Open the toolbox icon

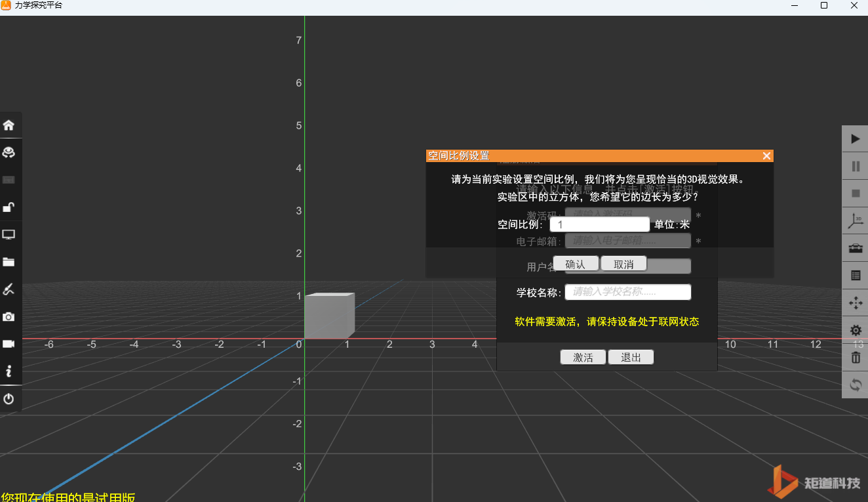click(855, 249)
